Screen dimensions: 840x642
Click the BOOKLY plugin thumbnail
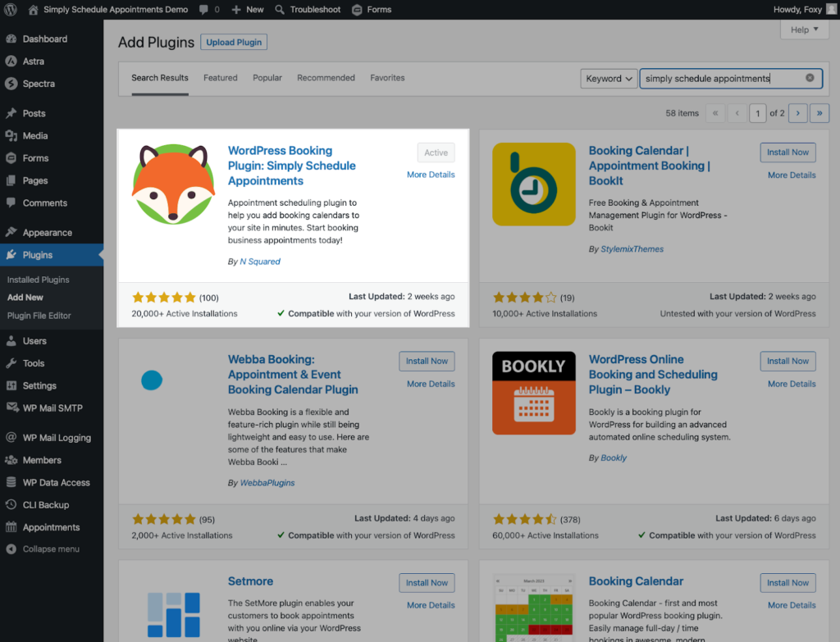click(x=534, y=393)
